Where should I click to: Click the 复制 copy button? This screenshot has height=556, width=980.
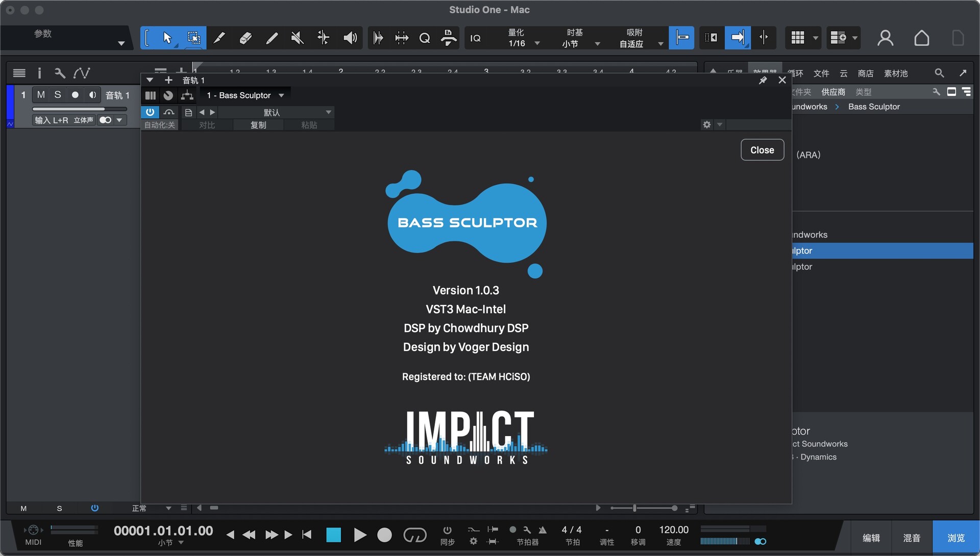[258, 125]
